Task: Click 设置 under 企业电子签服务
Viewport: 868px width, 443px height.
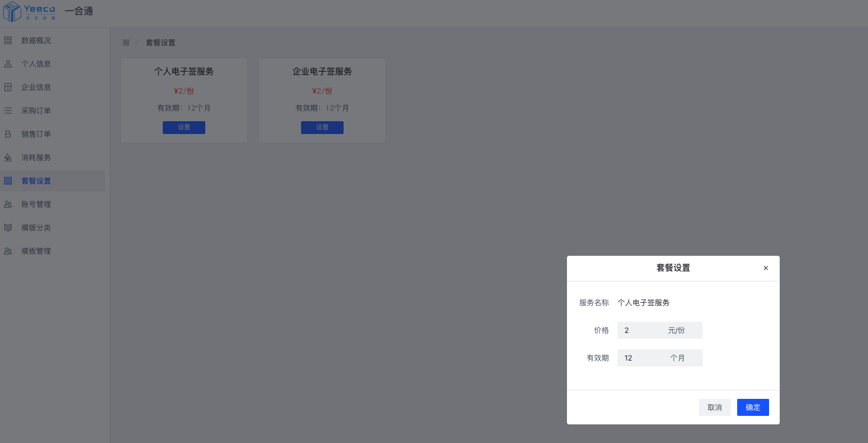Action: tap(322, 128)
